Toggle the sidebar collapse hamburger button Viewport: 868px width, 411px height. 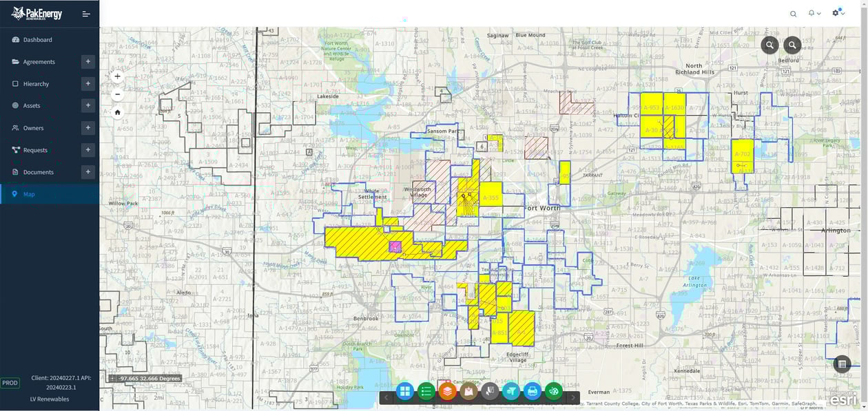coord(86,14)
